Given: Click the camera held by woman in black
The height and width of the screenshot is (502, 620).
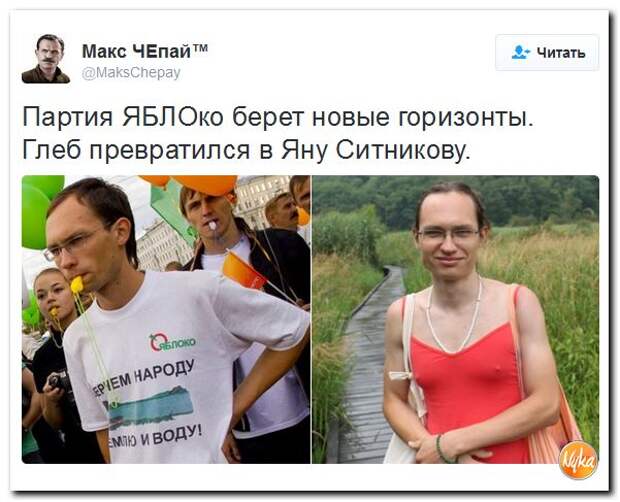Looking at the screenshot, I should 59,381.
